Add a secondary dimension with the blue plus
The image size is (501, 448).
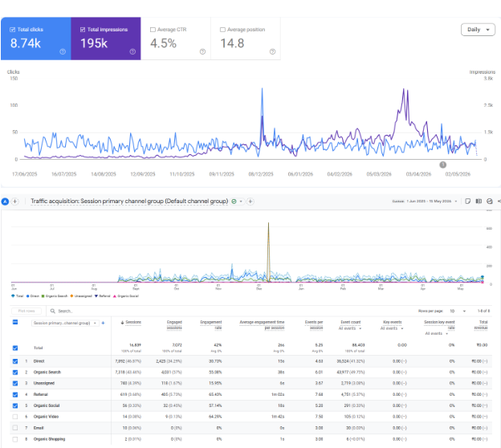pos(103,323)
